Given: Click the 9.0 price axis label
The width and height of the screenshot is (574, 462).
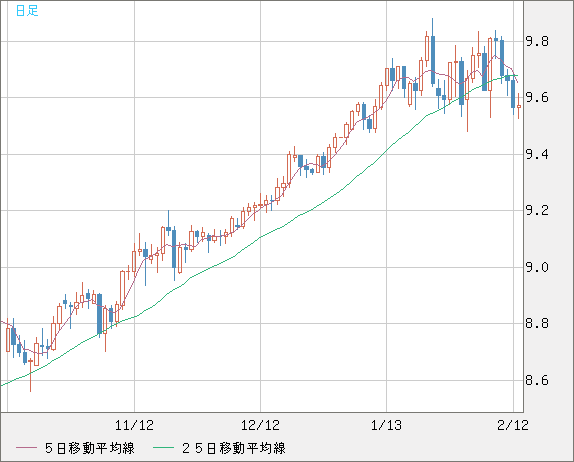Looking at the screenshot, I should [537, 267].
